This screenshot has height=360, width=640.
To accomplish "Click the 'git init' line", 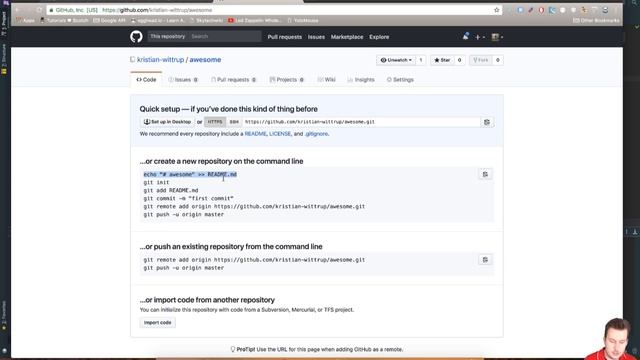I will [156, 182].
